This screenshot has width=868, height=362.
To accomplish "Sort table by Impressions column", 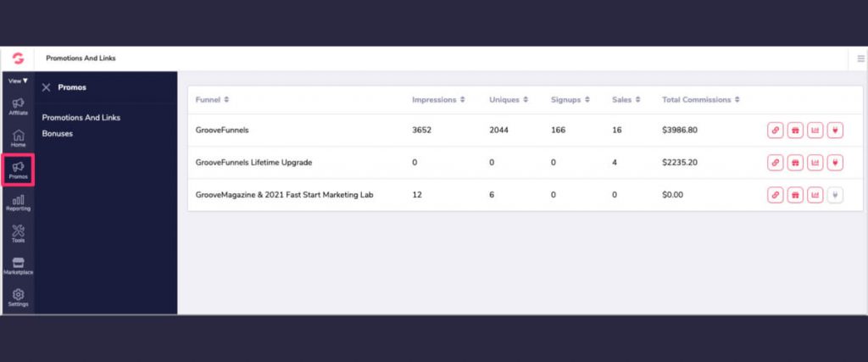I will click(439, 100).
